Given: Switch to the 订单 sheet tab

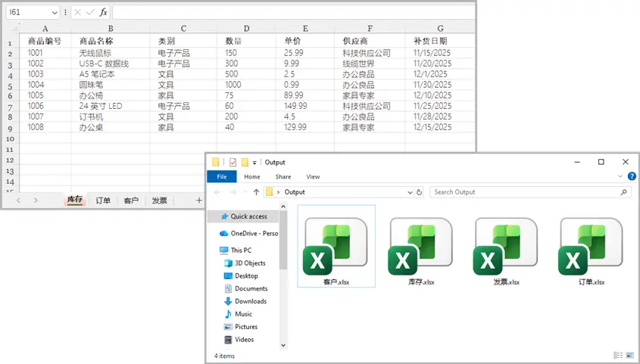Looking at the screenshot, I should (x=103, y=200).
